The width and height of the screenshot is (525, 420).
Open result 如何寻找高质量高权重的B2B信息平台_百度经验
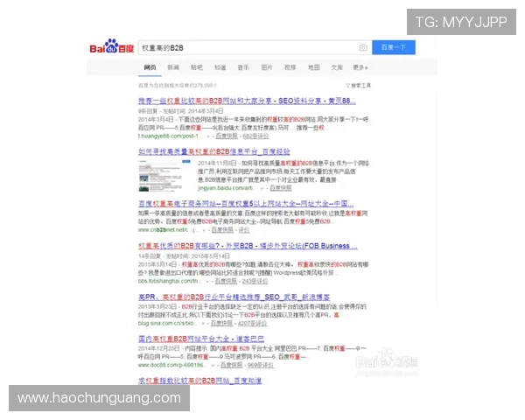(x=214, y=151)
